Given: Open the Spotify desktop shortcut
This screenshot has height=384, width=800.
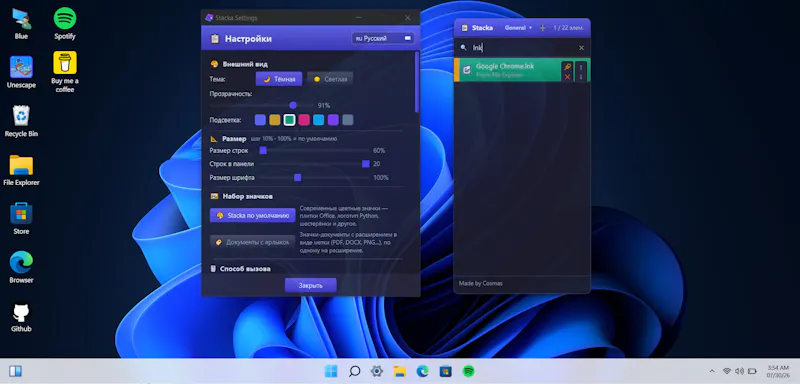Looking at the screenshot, I should tap(65, 23).
